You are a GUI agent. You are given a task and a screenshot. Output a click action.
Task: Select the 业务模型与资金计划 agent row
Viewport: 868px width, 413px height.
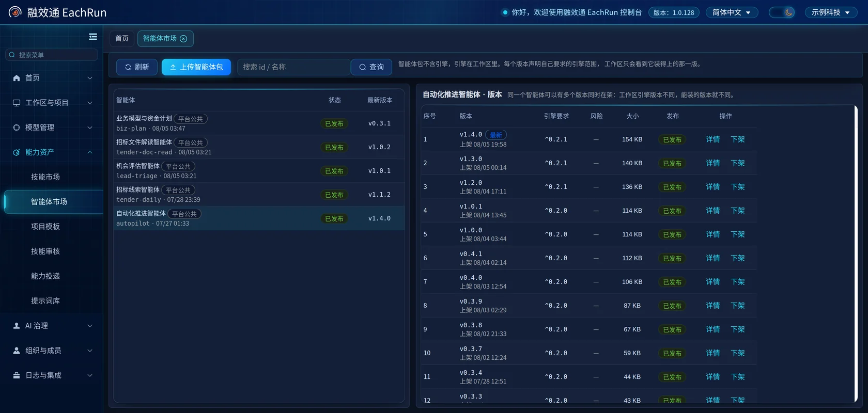259,123
